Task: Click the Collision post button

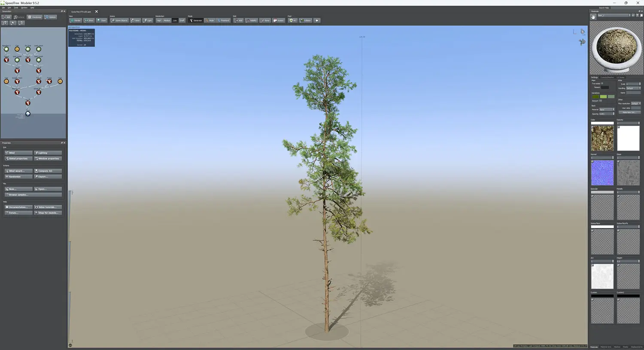Action: [306, 21]
